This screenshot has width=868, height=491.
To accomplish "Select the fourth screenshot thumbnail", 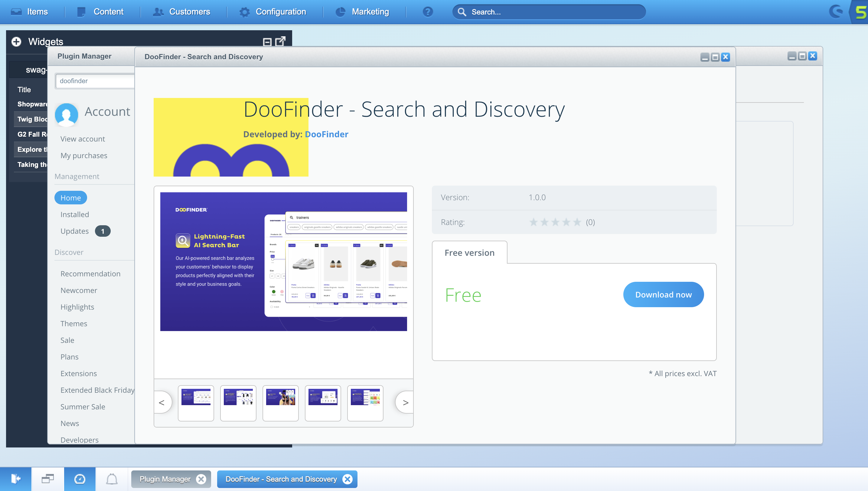I will coord(323,403).
